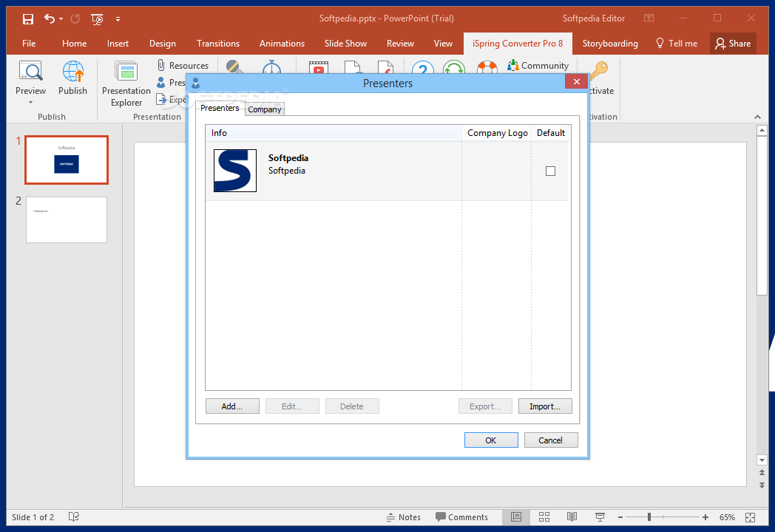The height and width of the screenshot is (532, 775).
Task: Check the Default checkbox for Softpedia
Action: (x=550, y=171)
